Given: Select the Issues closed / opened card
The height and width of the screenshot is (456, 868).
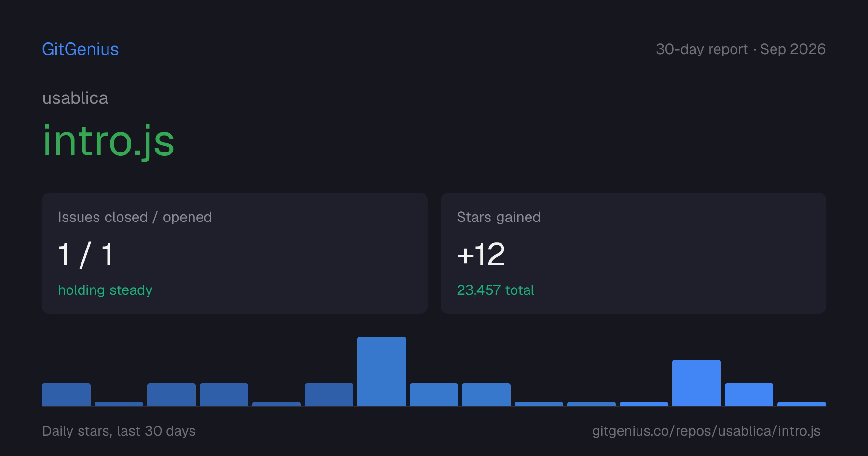Looking at the screenshot, I should click(235, 253).
